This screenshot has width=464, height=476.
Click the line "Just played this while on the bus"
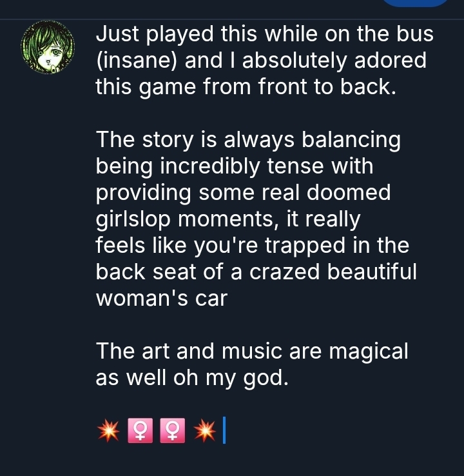point(264,34)
